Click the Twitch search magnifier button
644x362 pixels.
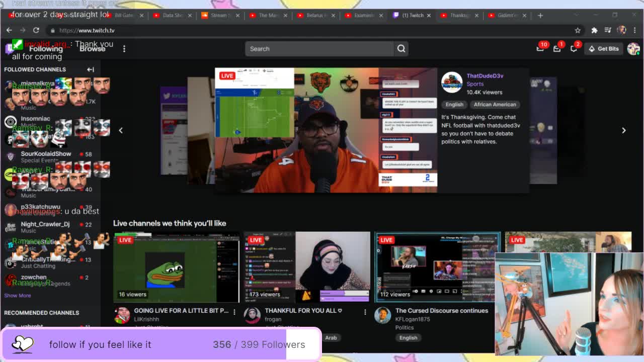pos(401,49)
